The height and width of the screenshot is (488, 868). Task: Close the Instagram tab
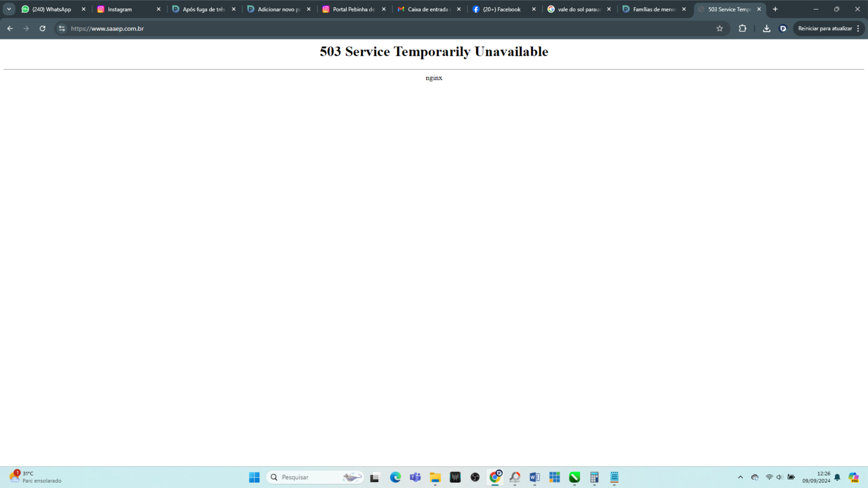click(x=158, y=9)
